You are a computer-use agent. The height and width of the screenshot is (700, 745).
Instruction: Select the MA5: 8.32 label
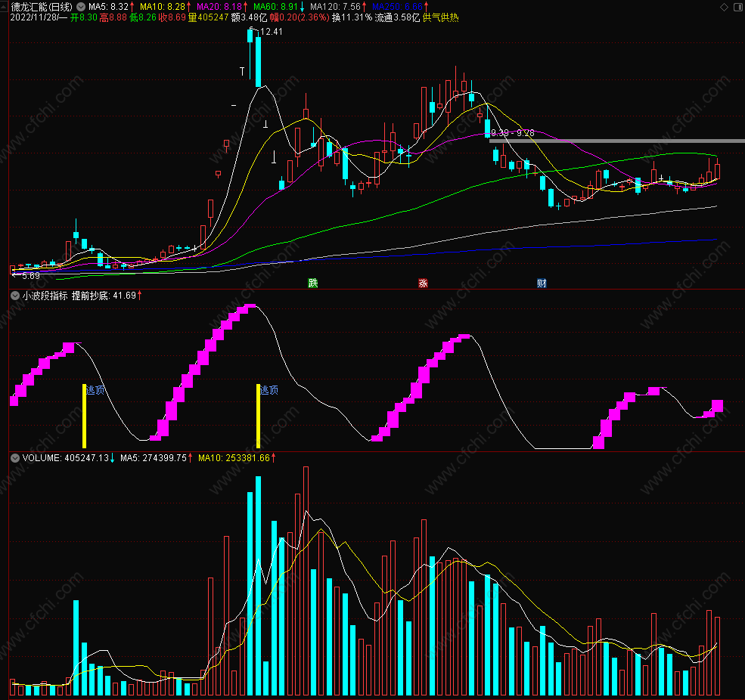(108, 7)
